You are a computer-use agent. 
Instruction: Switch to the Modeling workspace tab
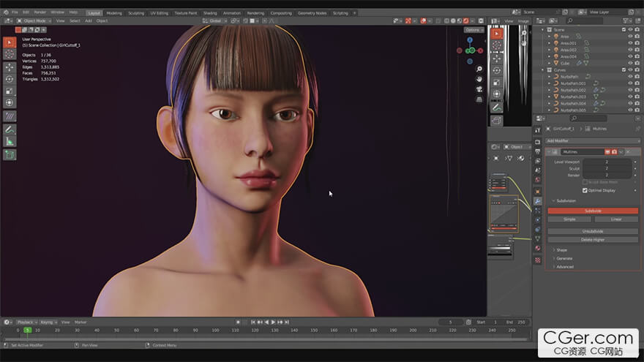114,13
